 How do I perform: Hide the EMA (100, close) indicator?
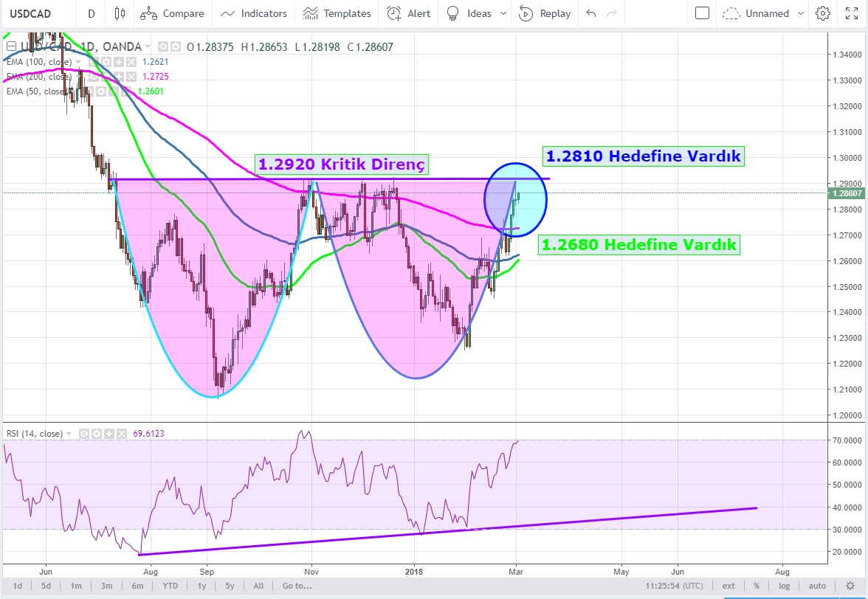(x=95, y=62)
